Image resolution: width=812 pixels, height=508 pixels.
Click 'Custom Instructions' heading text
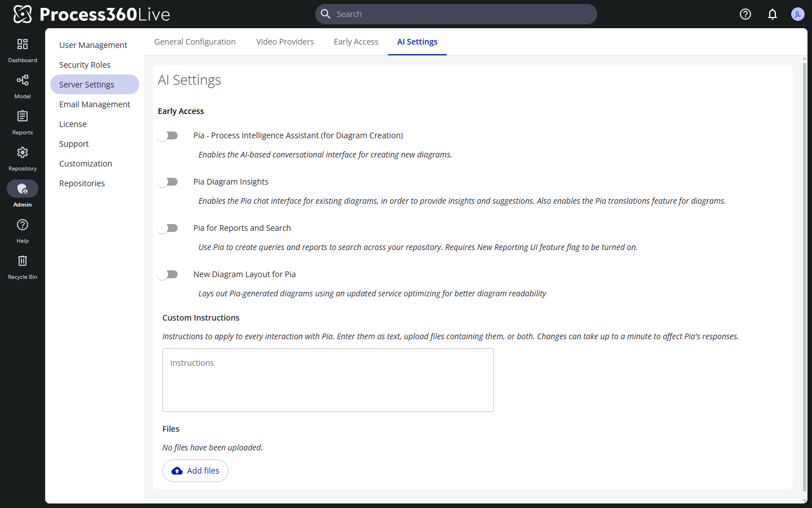(201, 318)
